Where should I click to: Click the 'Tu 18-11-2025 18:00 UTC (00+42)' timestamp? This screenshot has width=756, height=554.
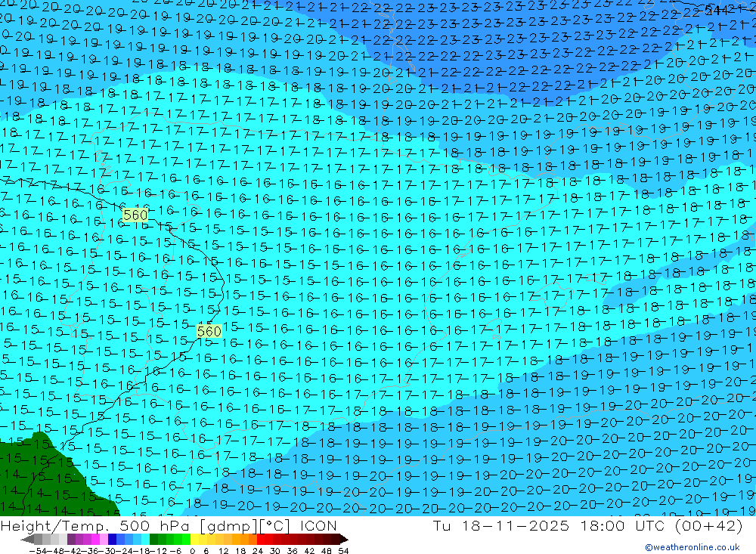pyautogui.click(x=587, y=525)
